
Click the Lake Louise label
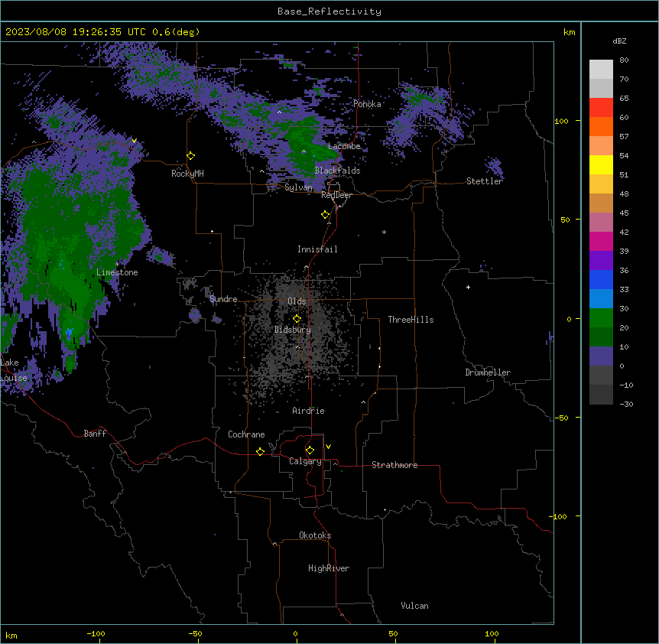[14, 370]
